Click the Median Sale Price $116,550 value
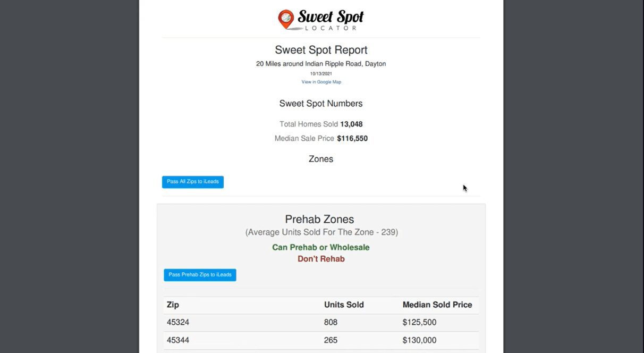 (352, 139)
